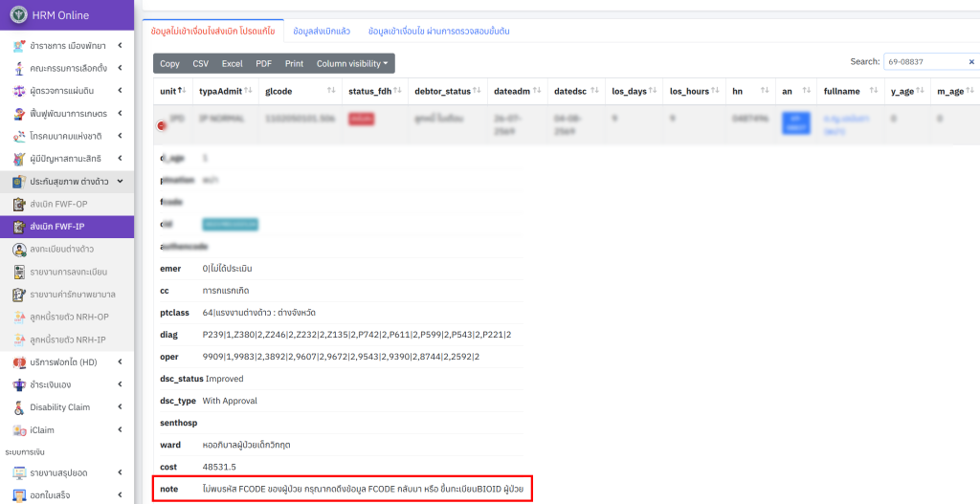This screenshot has width=980, height=504.
Task: Click the cost value 48531.5
Action: click(x=219, y=467)
